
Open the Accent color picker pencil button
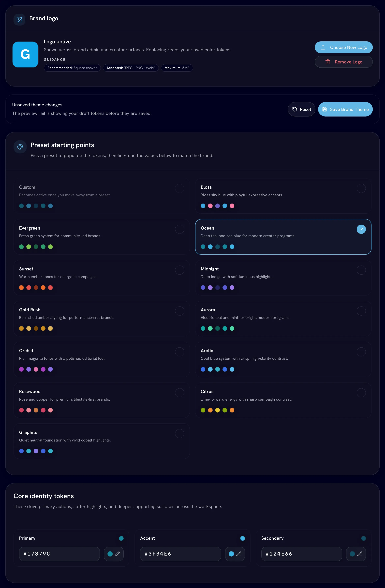point(235,554)
